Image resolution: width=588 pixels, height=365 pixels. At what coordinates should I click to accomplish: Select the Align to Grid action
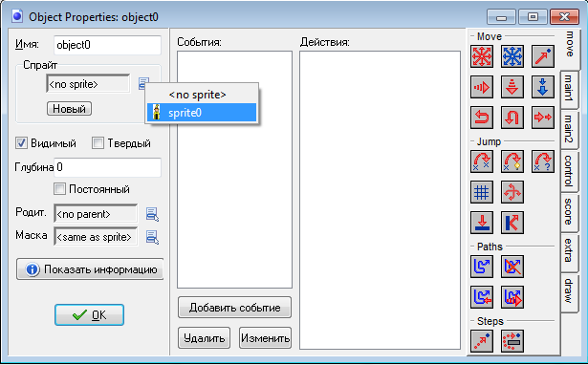click(x=482, y=192)
